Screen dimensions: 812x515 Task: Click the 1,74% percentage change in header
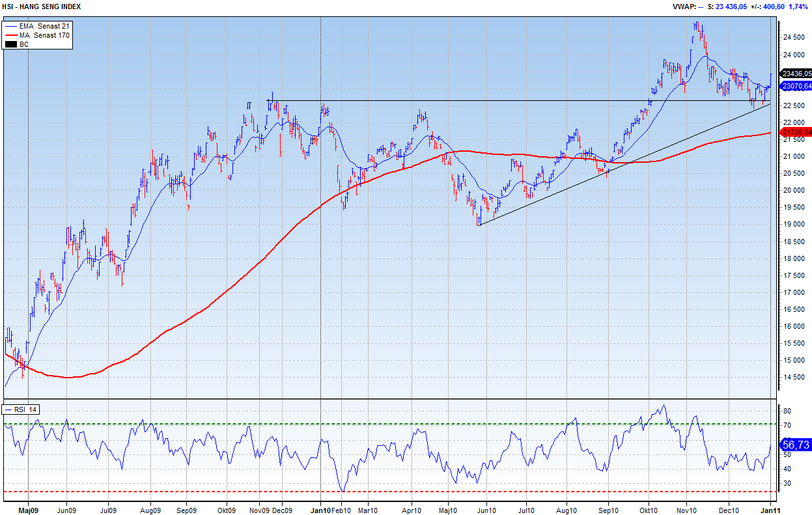[799, 7]
